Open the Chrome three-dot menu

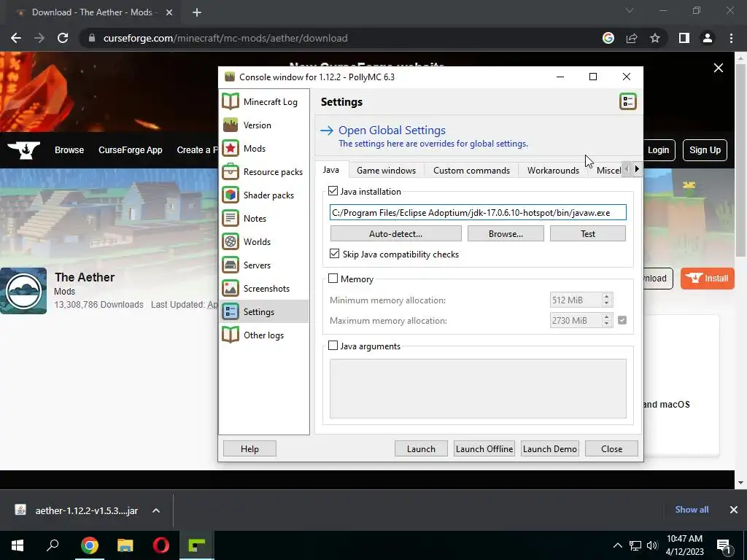pyautogui.click(x=731, y=38)
